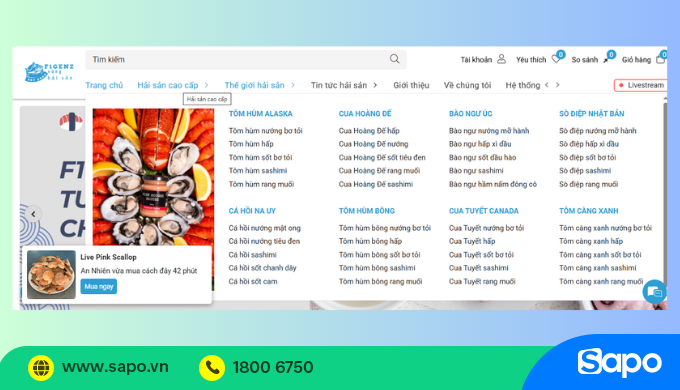Select Cua Tuyết sashimi link

click(x=479, y=268)
